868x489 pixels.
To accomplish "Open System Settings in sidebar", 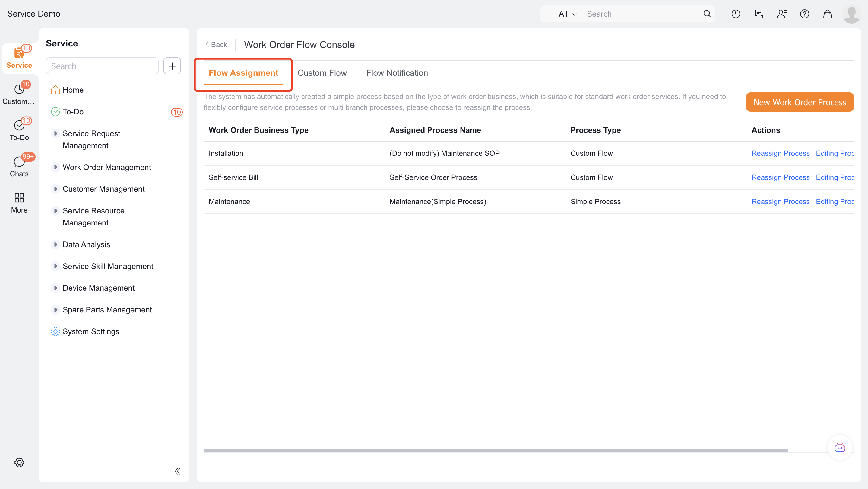I will click(x=85, y=331).
